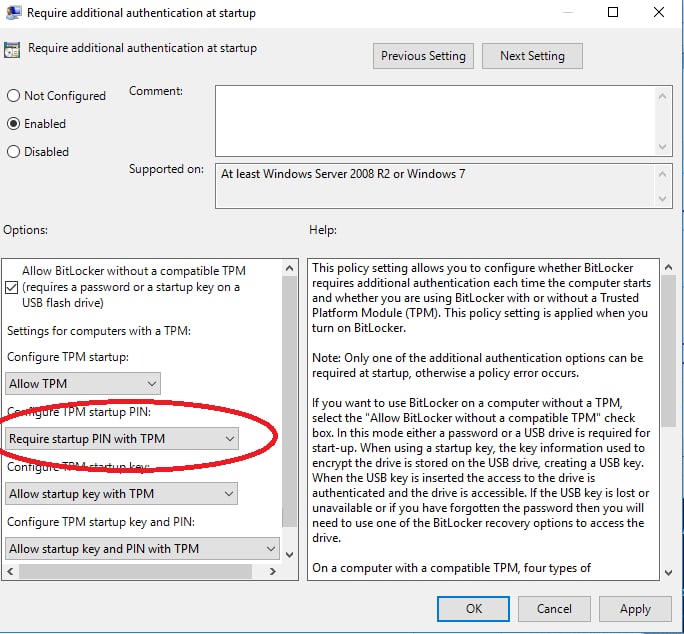Click the Previous Setting button
The width and height of the screenshot is (684, 634).
click(x=423, y=56)
